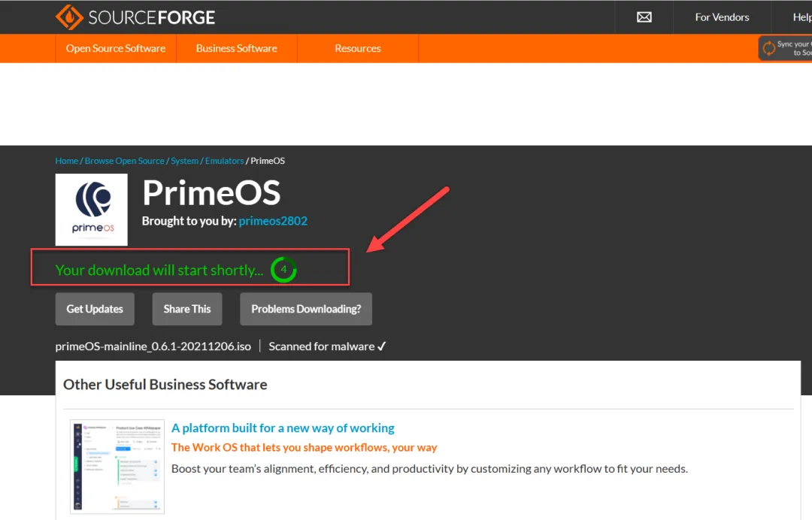Viewport: 812px width, 520px height.
Task: Click the download countdown progress circle
Action: point(283,269)
